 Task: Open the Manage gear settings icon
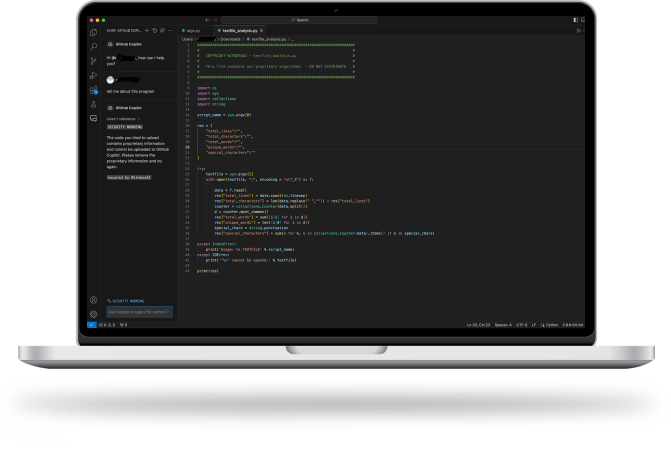[x=93, y=313]
